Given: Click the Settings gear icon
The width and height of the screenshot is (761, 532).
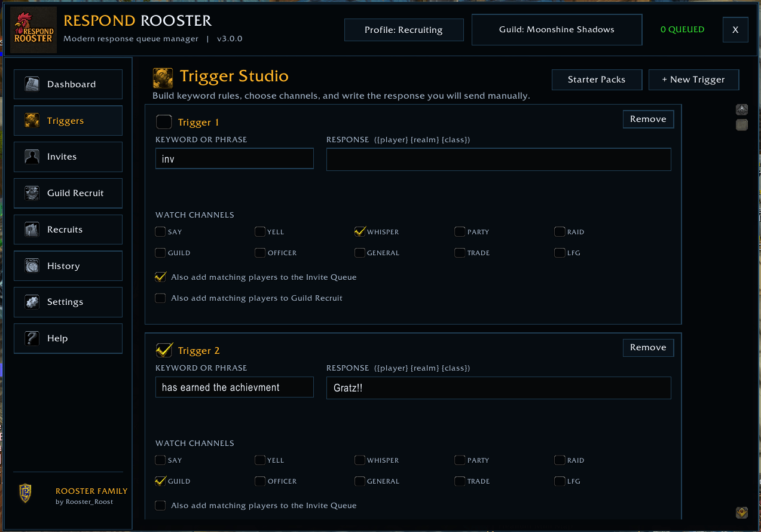Looking at the screenshot, I should 32,302.
